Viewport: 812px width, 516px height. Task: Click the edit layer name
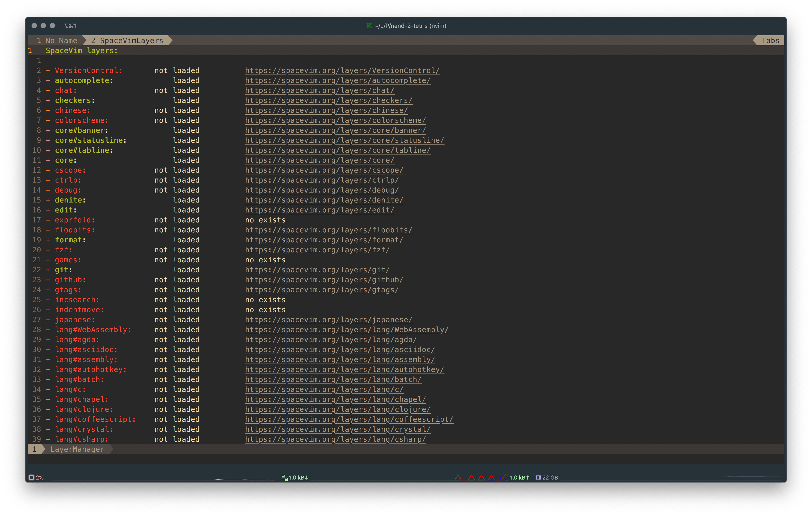pyautogui.click(x=66, y=210)
